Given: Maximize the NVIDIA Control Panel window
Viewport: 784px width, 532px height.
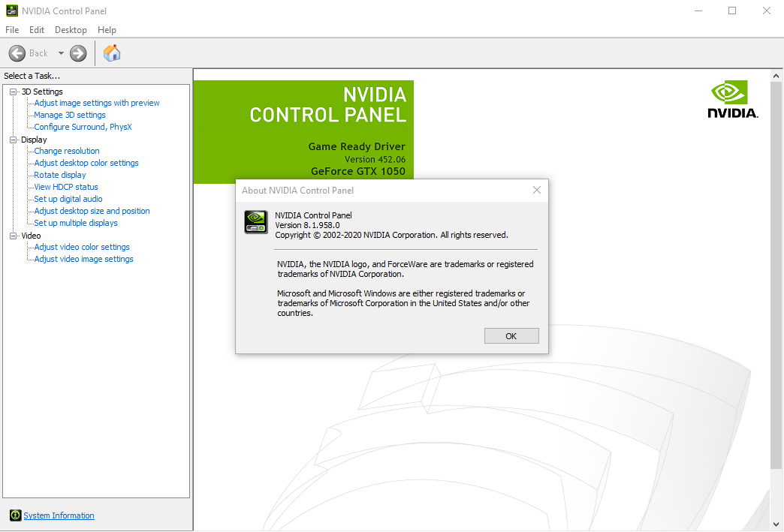Looking at the screenshot, I should click(x=732, y=11).
